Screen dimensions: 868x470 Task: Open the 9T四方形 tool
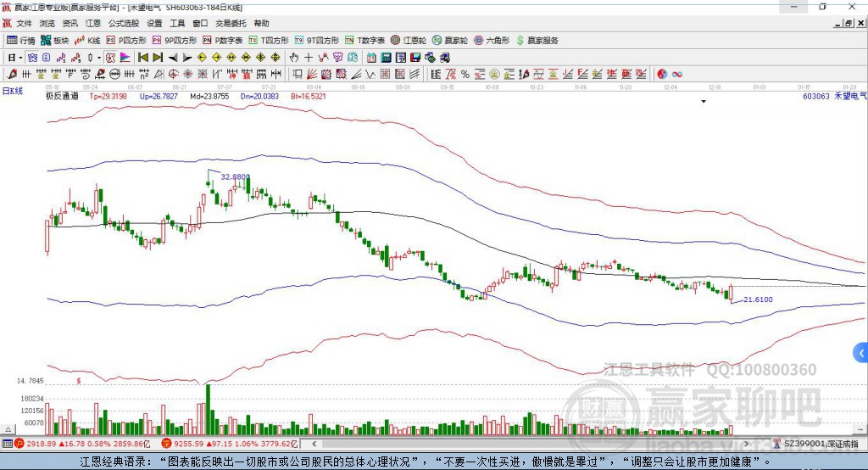pyautogui.click(x=316, y=41)
